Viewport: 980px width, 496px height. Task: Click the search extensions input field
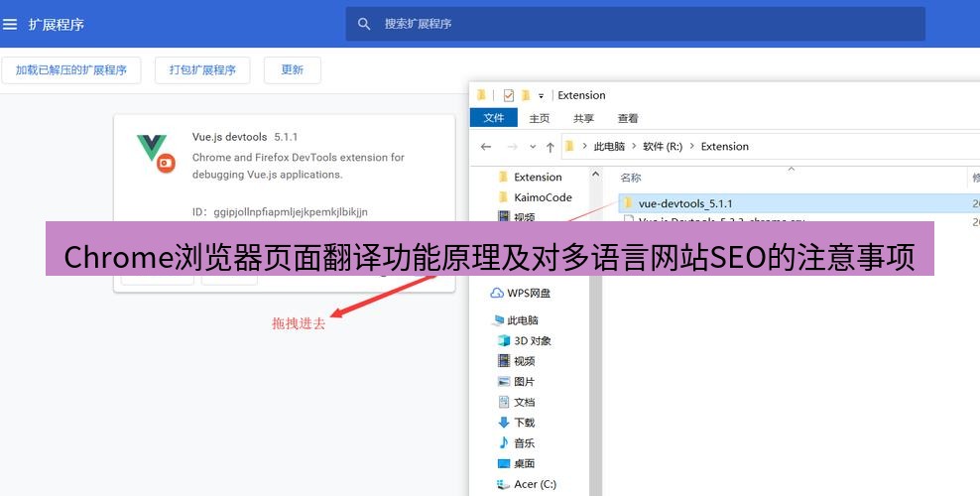(x=635, y=24)
